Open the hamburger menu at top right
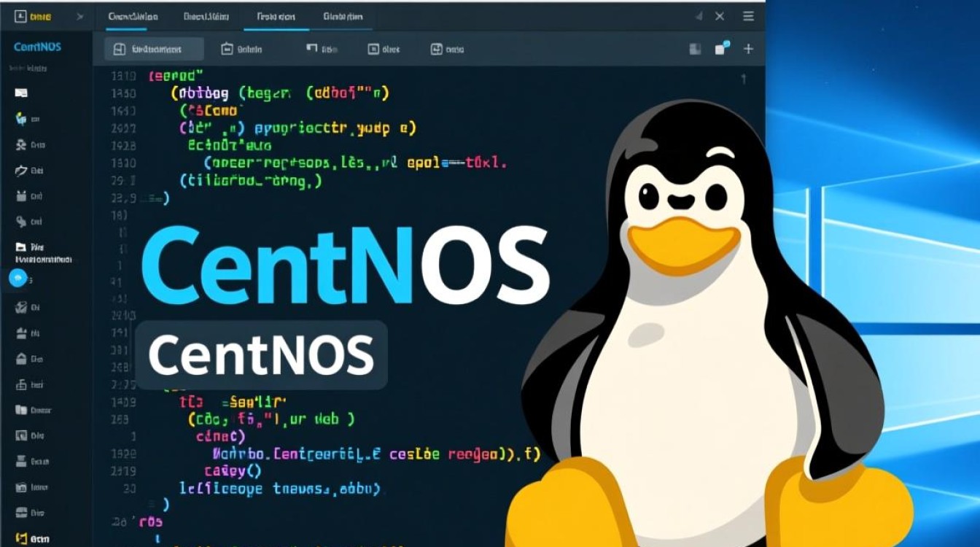The image size is (980, 547). (x=748, y=16)
